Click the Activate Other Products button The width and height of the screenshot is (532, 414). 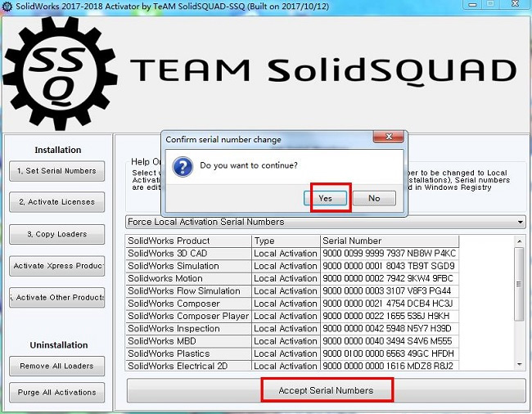(x=57, y=297)
